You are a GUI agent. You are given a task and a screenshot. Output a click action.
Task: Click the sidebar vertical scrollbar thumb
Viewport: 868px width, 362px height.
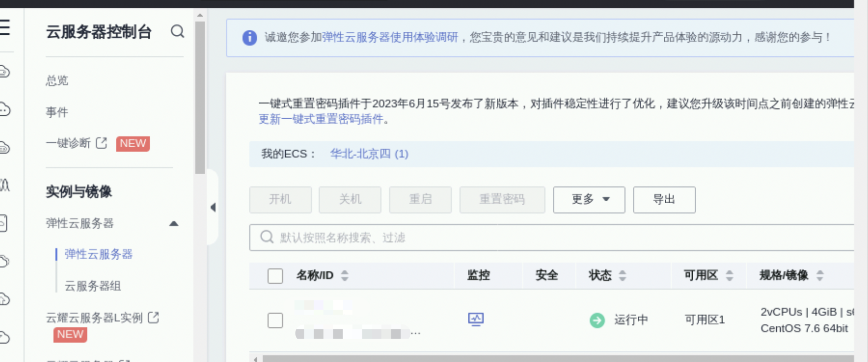pos(200,97)
